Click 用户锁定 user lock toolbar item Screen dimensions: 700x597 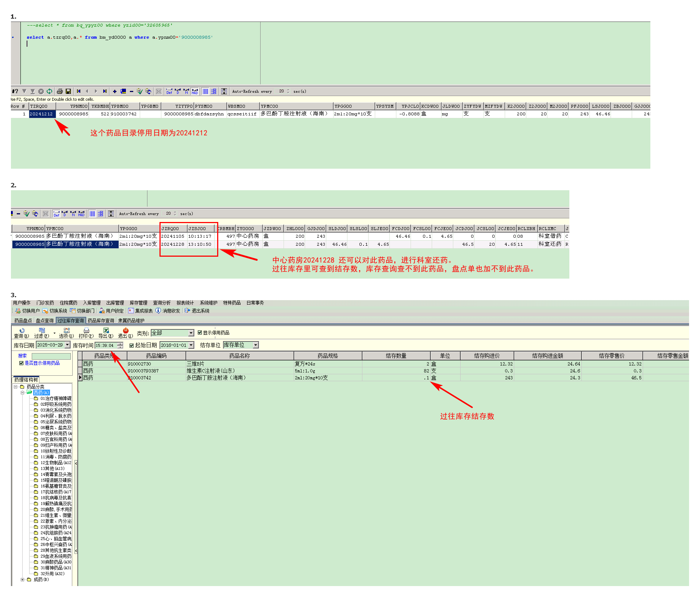111,311
